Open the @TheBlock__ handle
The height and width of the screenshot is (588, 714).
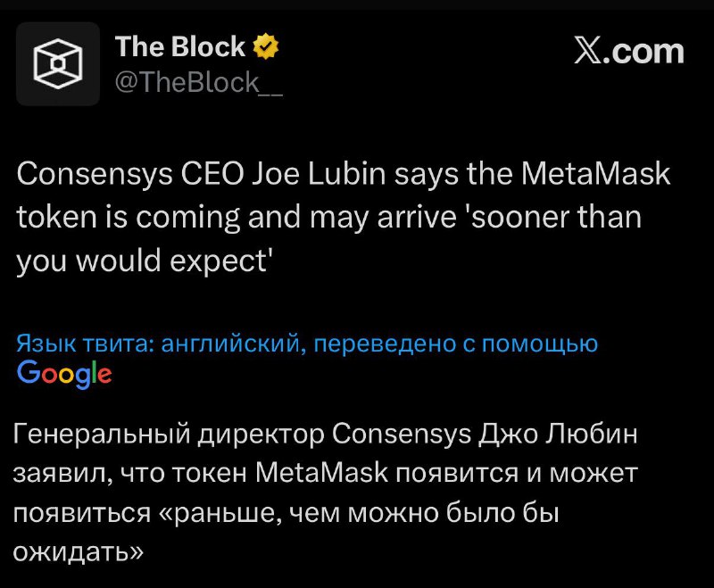tap(199, 83)
